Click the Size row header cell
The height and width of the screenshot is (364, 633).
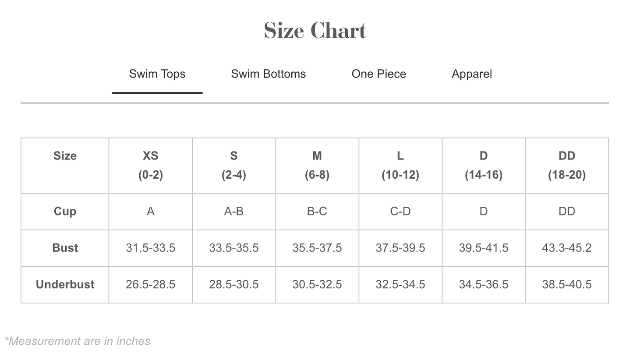(65, 156)
